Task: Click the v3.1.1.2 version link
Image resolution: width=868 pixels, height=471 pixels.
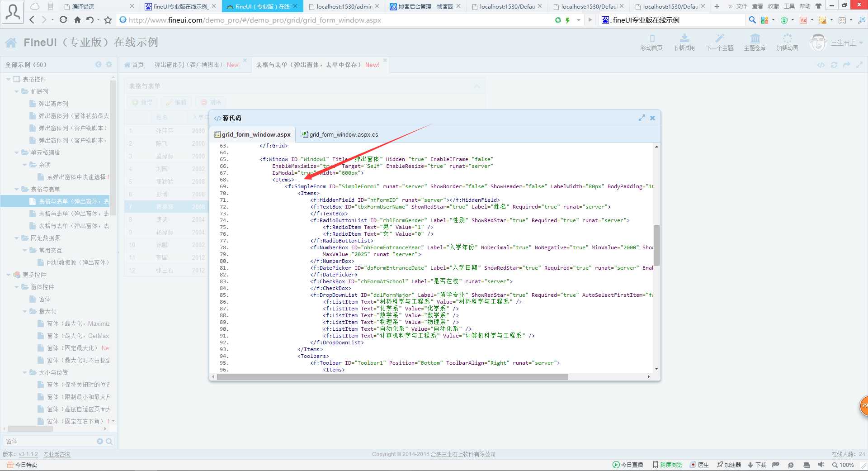Action: point(28,454)
